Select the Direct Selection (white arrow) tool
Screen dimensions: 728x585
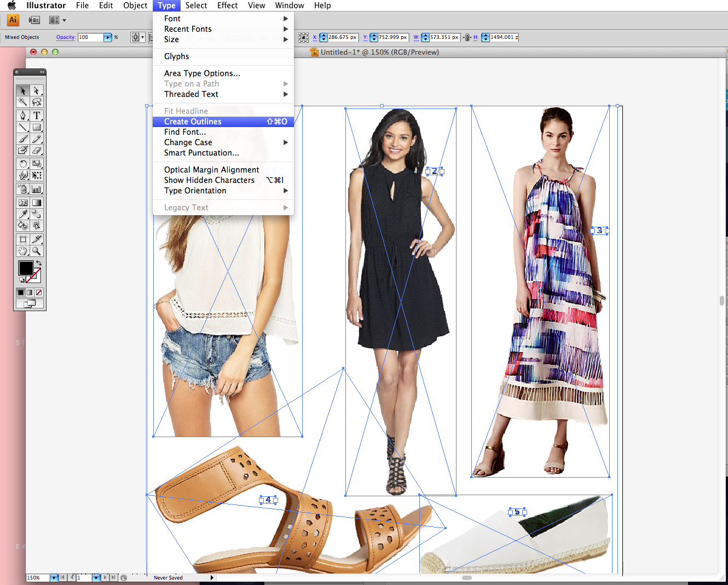click(x=37, y=90)
